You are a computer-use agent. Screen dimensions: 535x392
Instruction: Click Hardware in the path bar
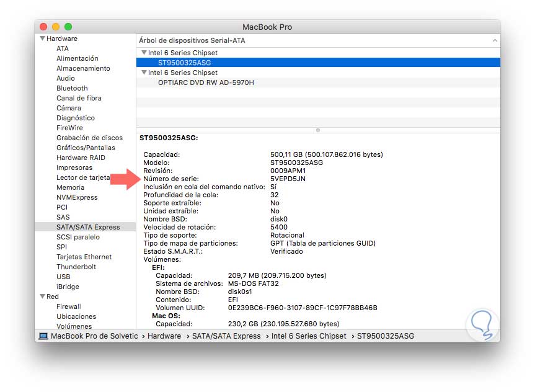point(164,336)
